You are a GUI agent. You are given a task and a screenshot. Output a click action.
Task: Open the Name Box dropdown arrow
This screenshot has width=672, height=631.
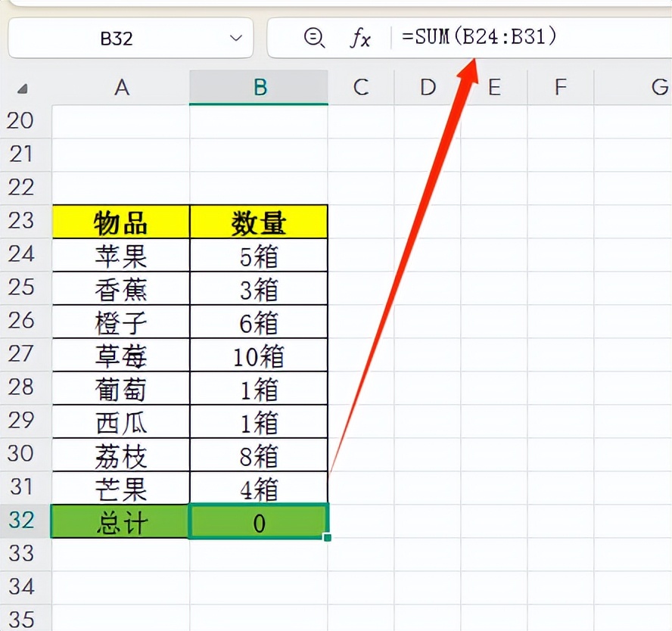[x=235, y=38]
